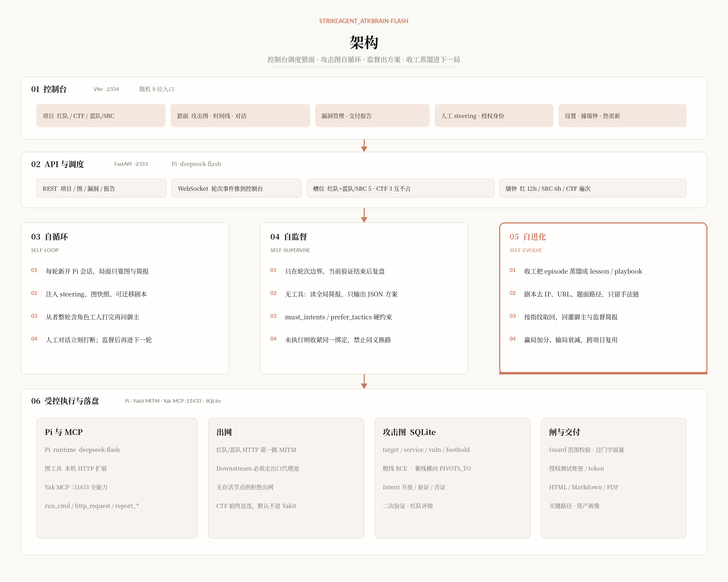Screen dimensions: 728x582
Task: Click 橙线 RCE · 紫线横向 PIVOTS_TO line
Action: point(427,468)
